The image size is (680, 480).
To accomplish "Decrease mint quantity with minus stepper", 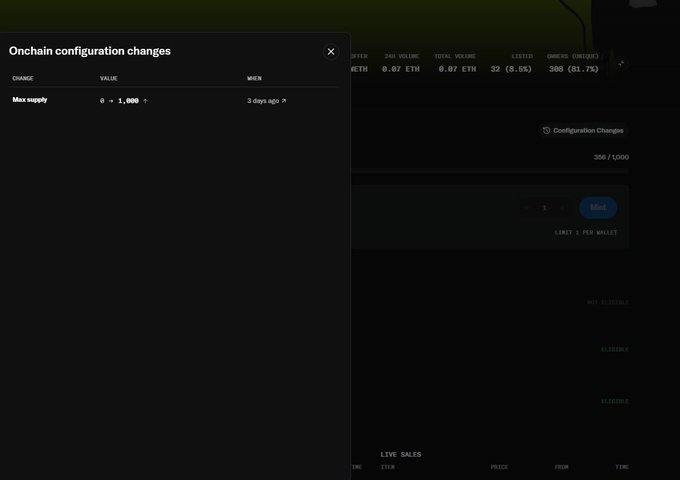I will (x=526, y=208).
